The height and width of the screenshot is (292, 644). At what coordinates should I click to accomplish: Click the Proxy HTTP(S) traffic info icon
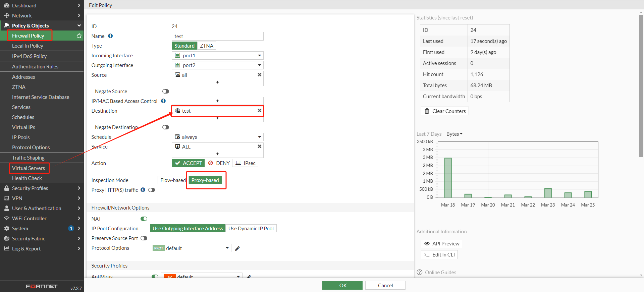click(143, 190)
